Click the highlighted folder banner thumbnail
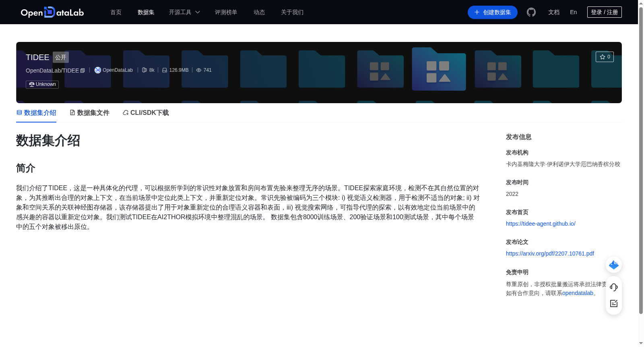 tap(439, 69)
